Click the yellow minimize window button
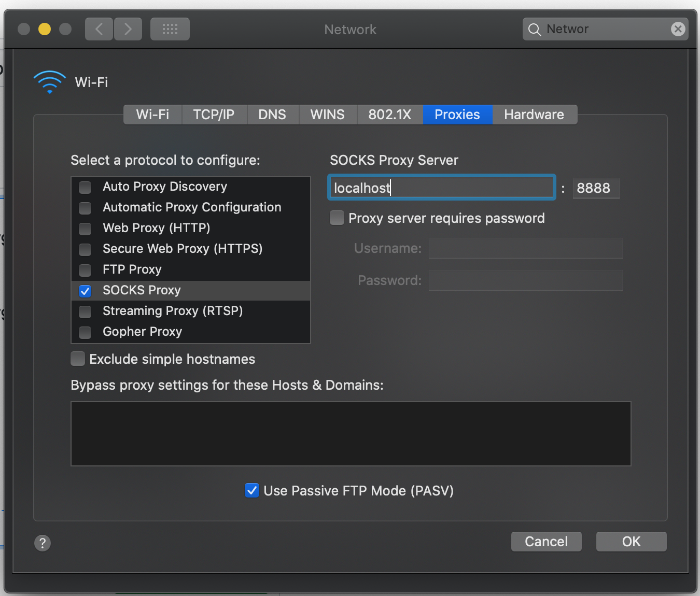The image size is (700, 596). tap(45, 29)
